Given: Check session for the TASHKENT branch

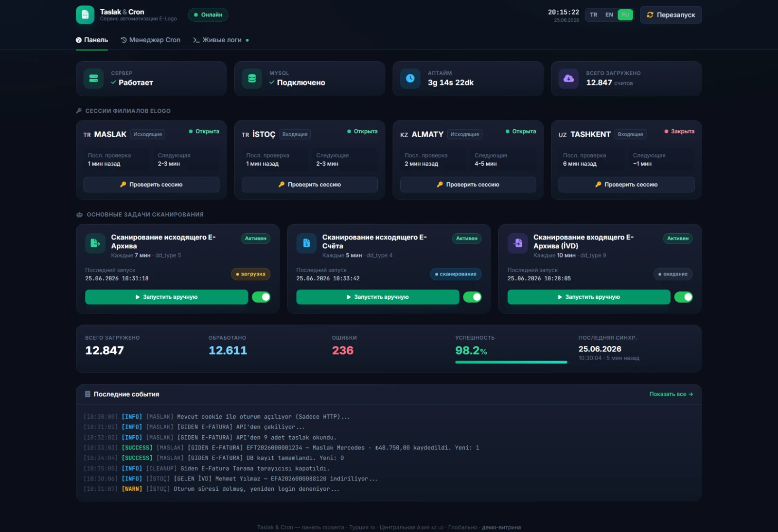Looking at the screenshot, I should [626, 185].
